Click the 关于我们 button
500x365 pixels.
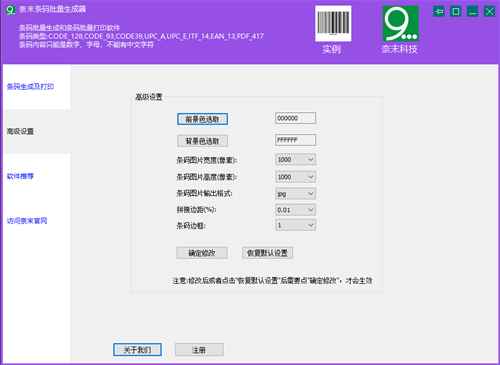137,350
